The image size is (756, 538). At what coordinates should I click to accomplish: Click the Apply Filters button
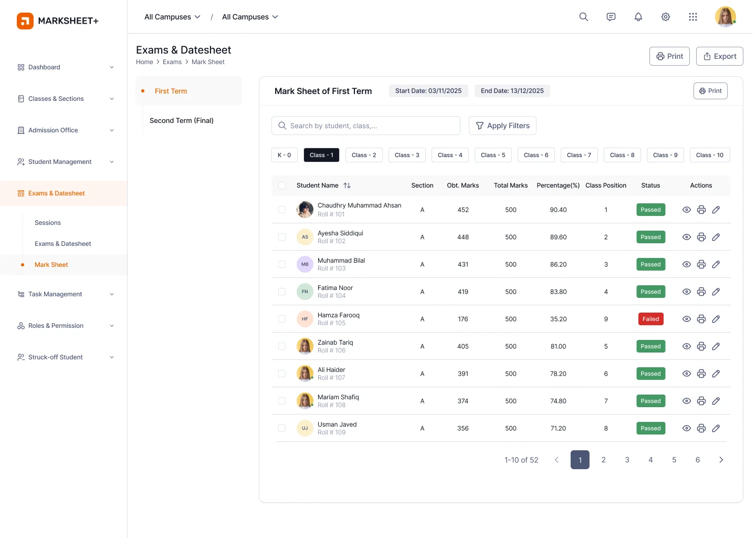(x=502, y=126)
